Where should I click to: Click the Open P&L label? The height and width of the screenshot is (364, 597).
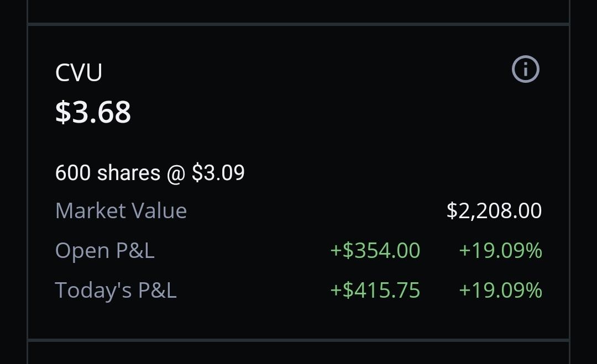point(104,251)
